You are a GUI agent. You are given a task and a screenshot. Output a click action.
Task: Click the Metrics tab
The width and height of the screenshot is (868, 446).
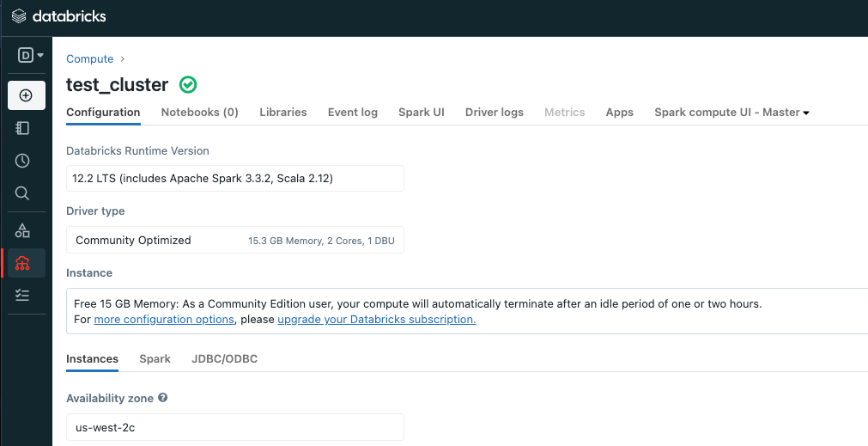point(565,112)
